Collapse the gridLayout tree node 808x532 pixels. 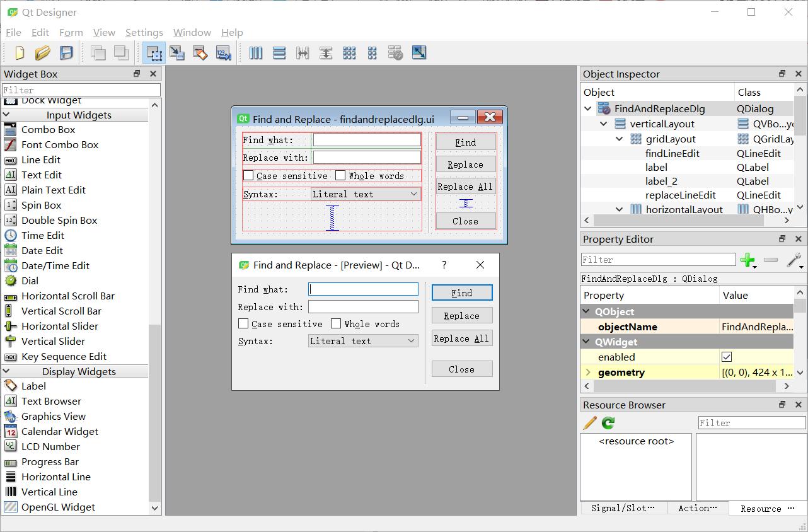point(620,139)
